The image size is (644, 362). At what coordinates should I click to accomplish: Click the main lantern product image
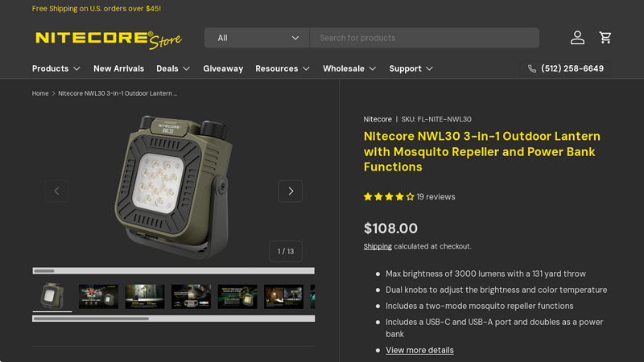(x=173, y=187)
